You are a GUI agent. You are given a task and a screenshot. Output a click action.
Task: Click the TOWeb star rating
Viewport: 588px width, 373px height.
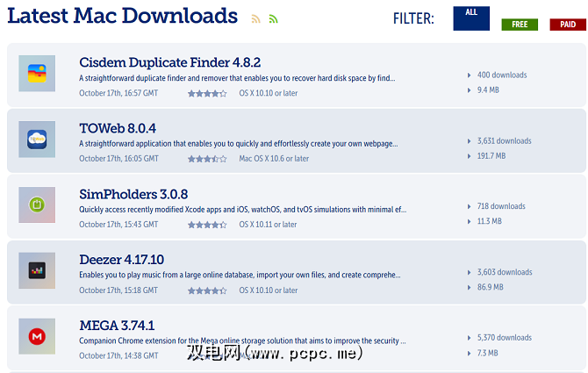[207, 159]
